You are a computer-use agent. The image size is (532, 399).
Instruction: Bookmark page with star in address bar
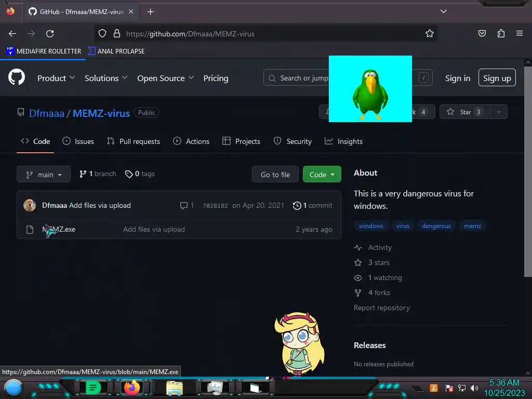coord(430,34)
